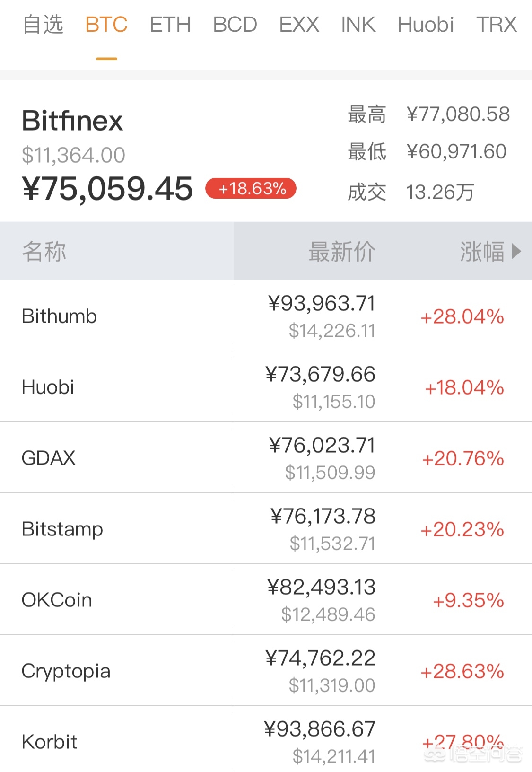Toggle the 涨幅 column arrow
The image size is (532, 772).
click(516, 251)
